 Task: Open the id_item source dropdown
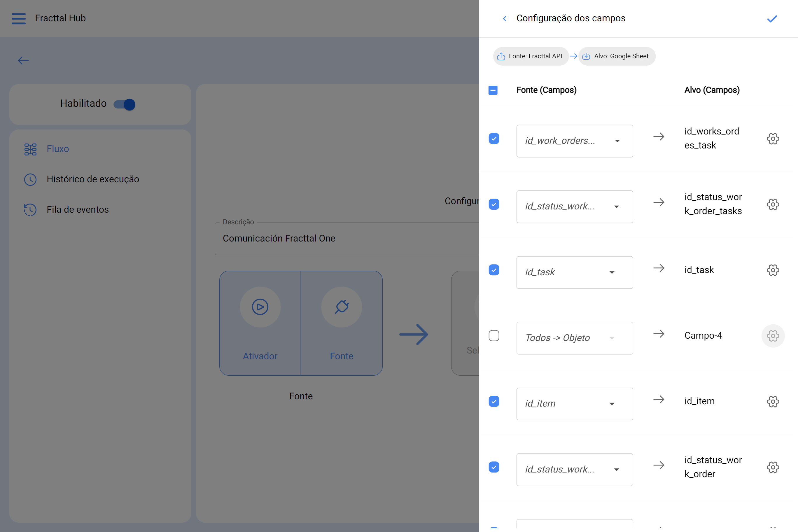[x=574, y=404]
